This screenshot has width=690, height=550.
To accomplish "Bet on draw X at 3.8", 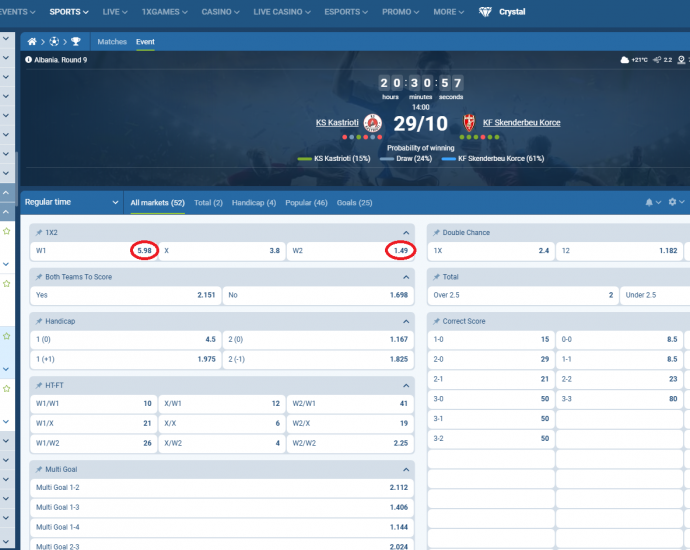I will pyautogui.click(x=222, y=251).
